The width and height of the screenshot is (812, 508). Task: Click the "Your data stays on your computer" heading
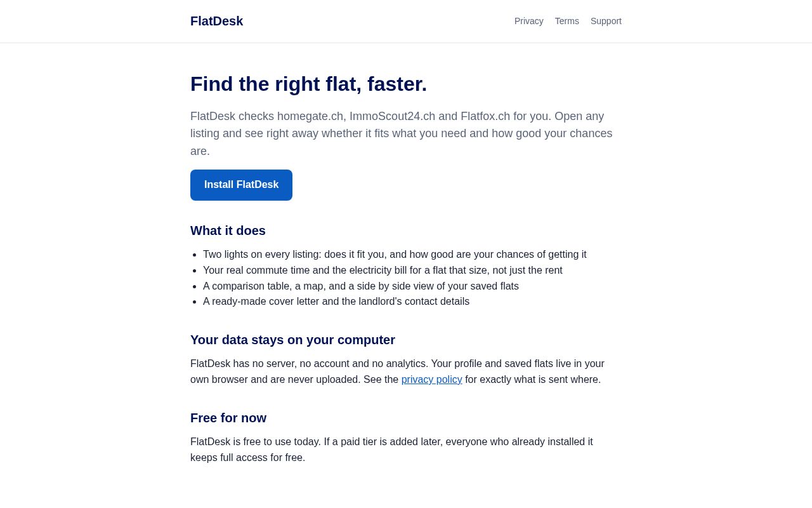(292, 340)
